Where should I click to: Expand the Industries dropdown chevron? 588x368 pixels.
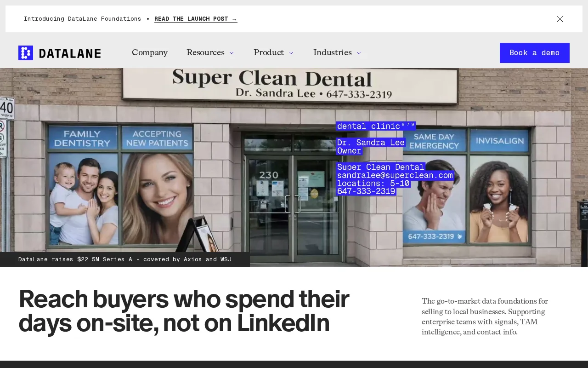pos(359,53)
